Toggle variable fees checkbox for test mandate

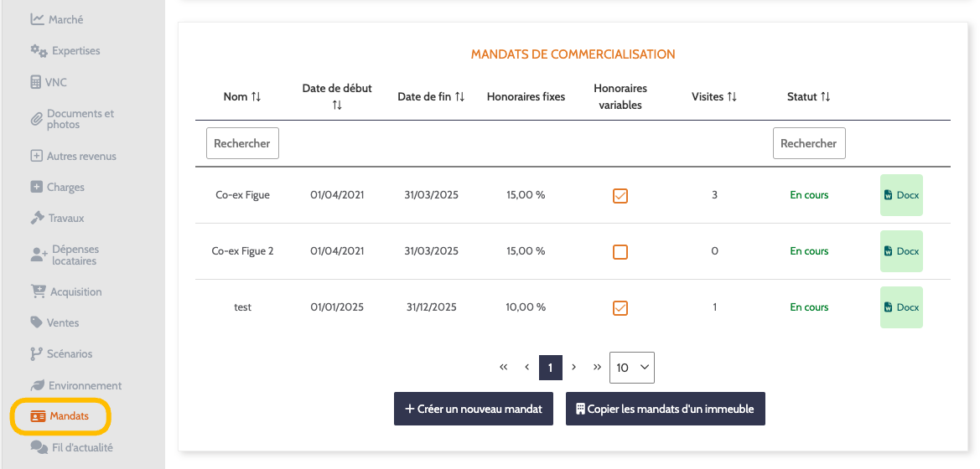click(x=620, y=308)
